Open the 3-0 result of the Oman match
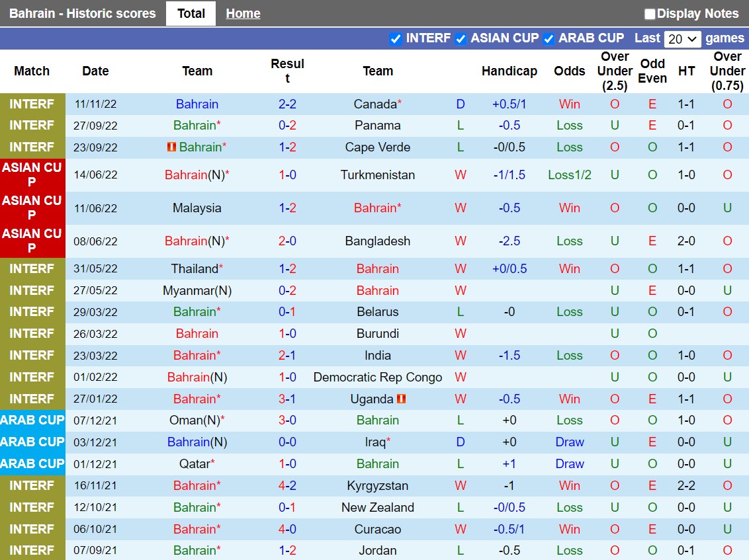749x560 pixels. [287, 420]
